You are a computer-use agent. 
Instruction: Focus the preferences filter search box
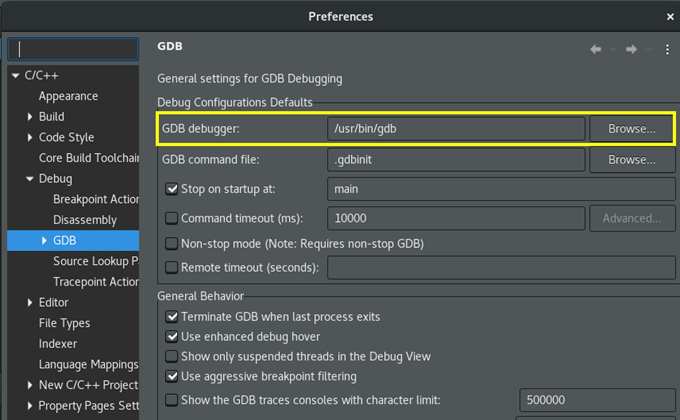[x=73, y=49]
